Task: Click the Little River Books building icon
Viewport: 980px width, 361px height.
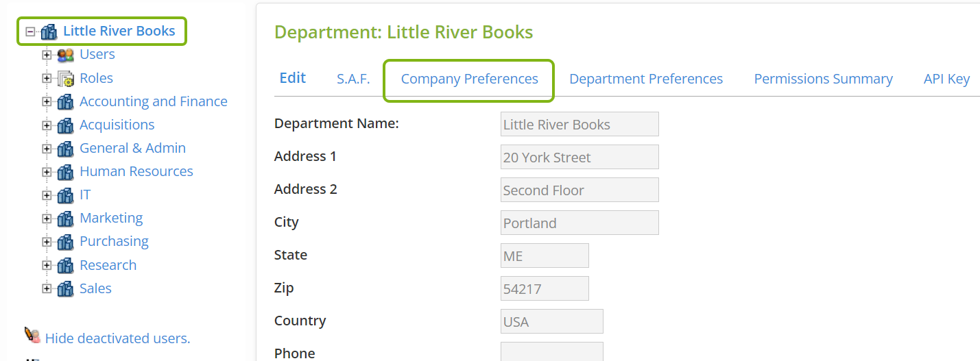Action: click(x=49, y=32)
